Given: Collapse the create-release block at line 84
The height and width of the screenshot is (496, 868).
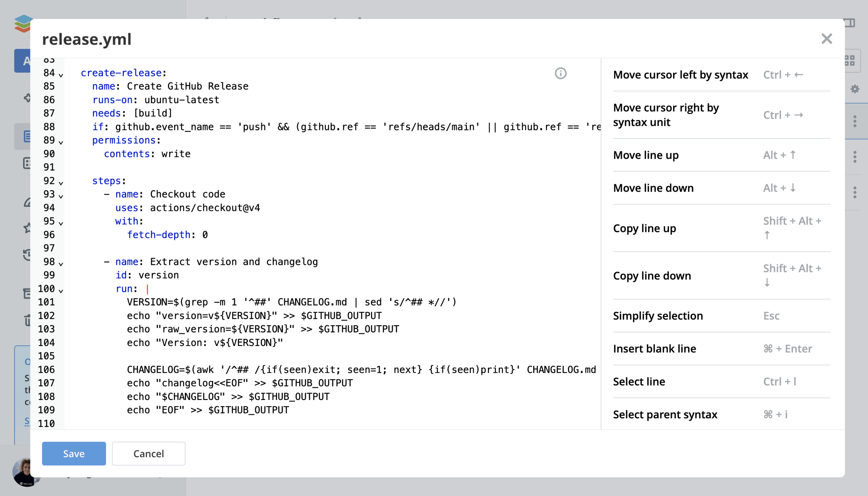Looking at the screenshot, I should click(61, 75).
